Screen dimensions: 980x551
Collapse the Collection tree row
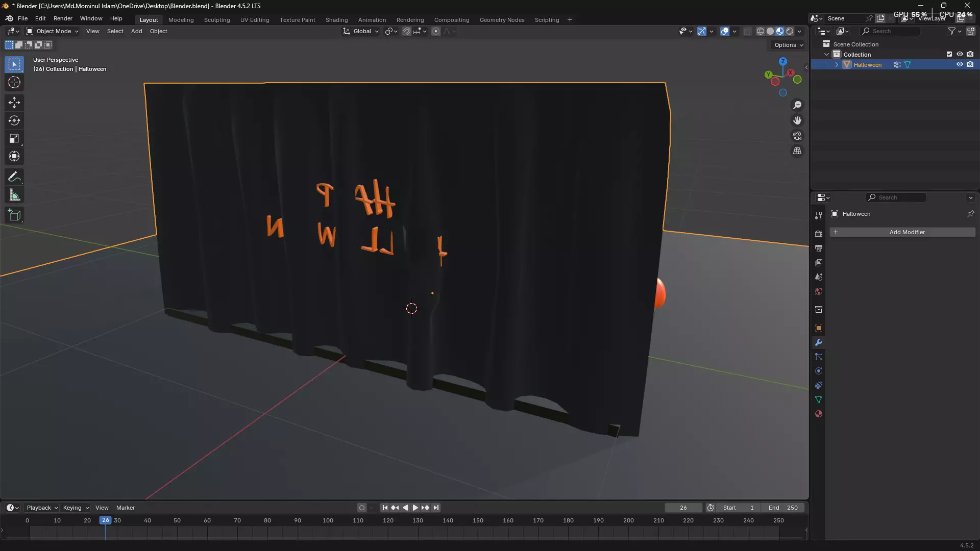tap(826, 55)
